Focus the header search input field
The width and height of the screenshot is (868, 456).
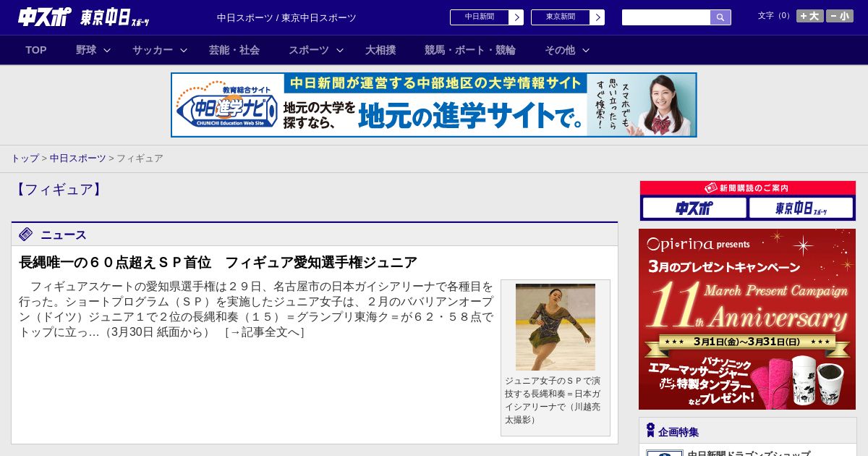666,17
